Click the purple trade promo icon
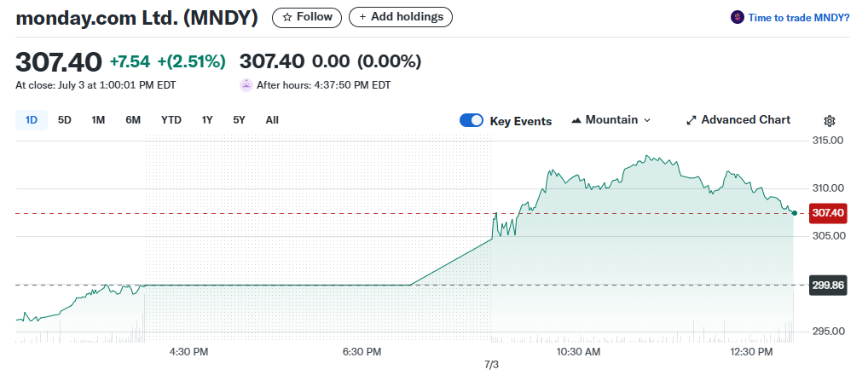 coord(738,17)
